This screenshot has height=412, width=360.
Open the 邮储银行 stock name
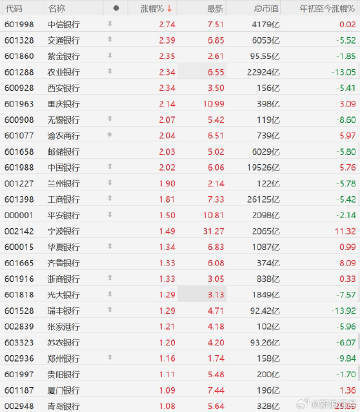64,152
